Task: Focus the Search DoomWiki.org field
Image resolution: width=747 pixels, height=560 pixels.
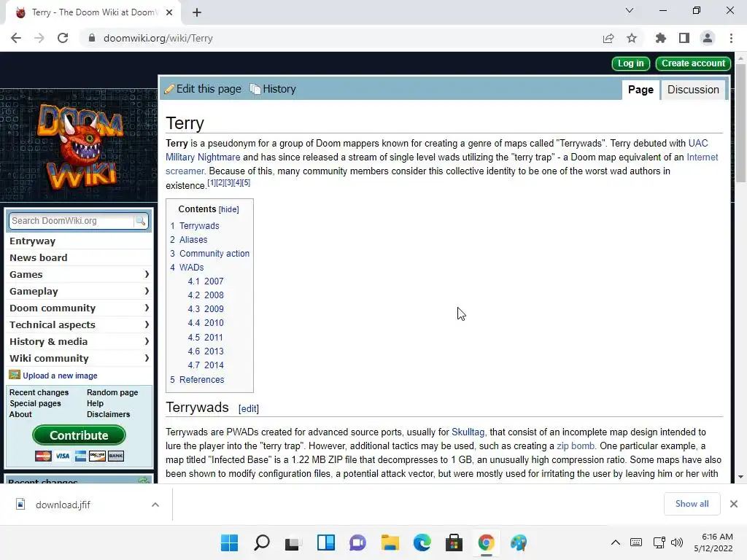Action: [x=71, y=221]
